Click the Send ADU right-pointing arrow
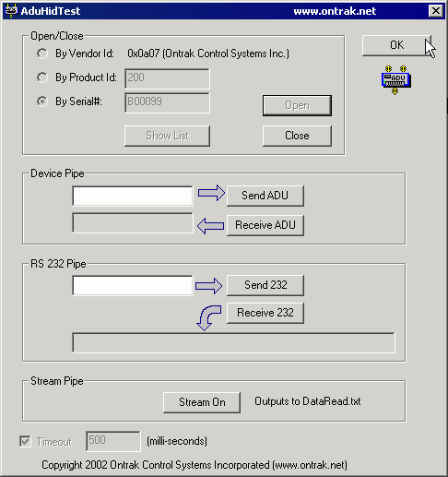The width and height of the screenshot is (448, 477). 211,193
